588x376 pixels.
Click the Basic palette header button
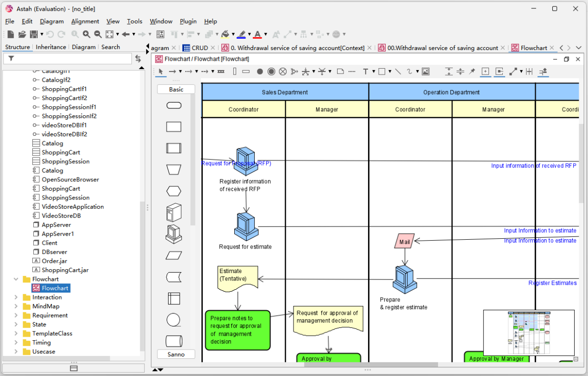176,89
